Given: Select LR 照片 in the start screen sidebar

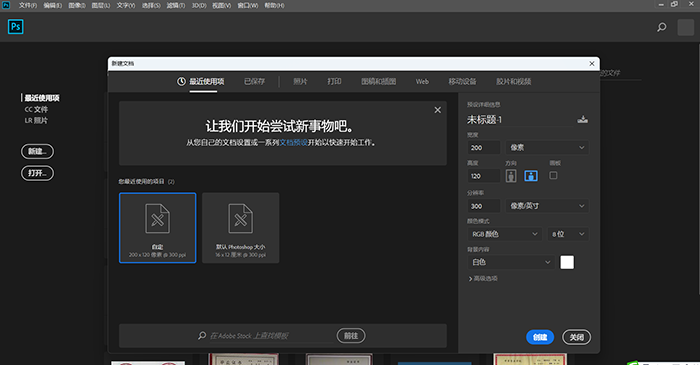Looking at the screenshot, I should coord(36,120).
